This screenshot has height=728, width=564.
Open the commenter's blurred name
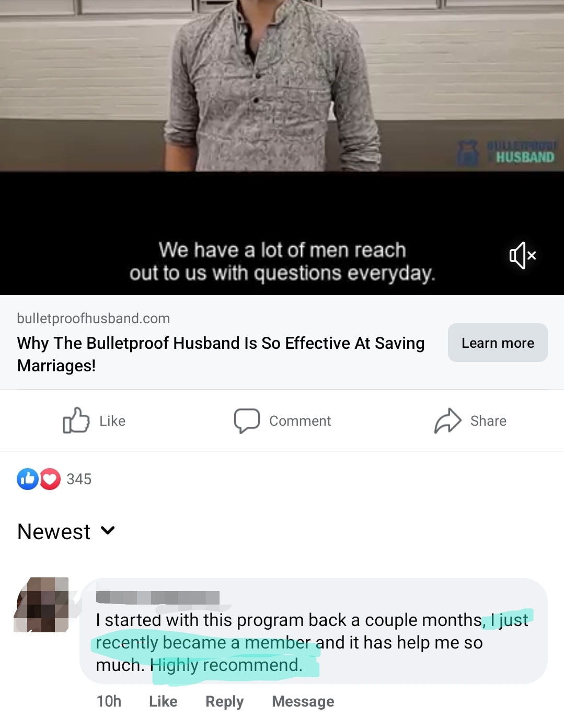(x=158, y=597)
